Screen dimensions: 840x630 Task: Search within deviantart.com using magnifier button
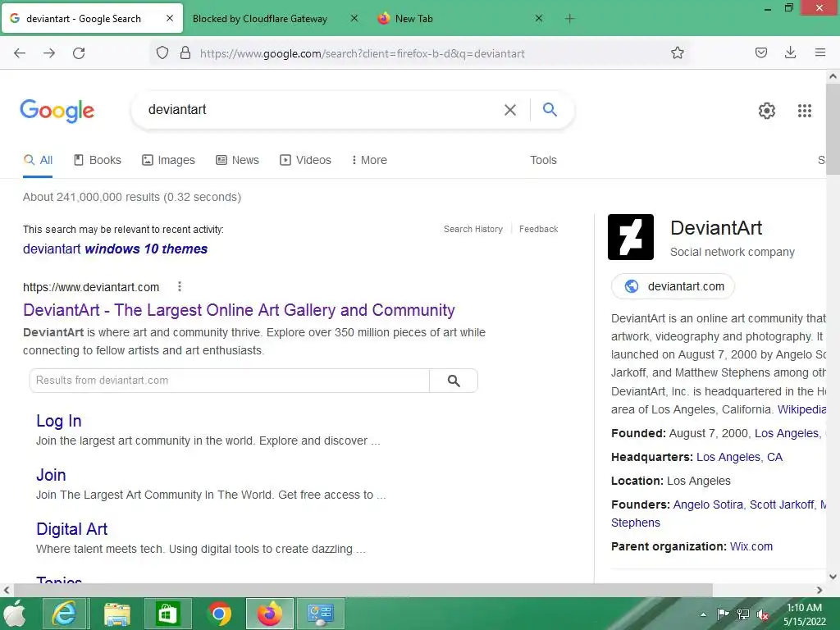coord(453,381)
